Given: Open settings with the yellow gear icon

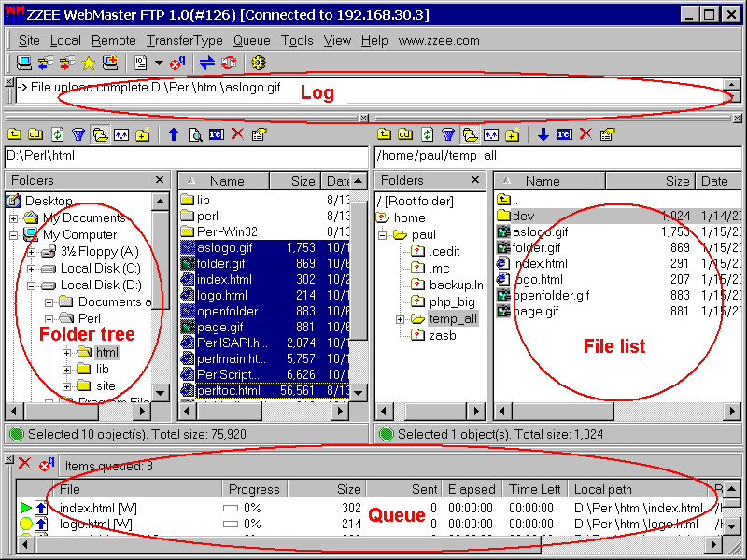Looking at the screenshot, I should [259, 63].
